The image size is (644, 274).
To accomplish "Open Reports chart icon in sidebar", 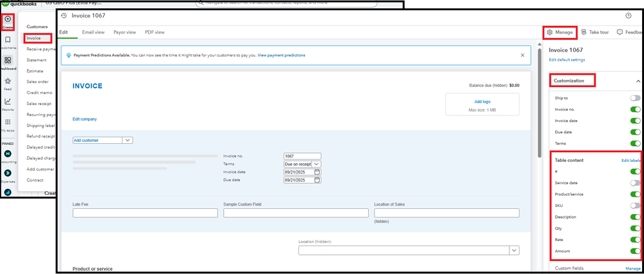I will pos(8,101).
